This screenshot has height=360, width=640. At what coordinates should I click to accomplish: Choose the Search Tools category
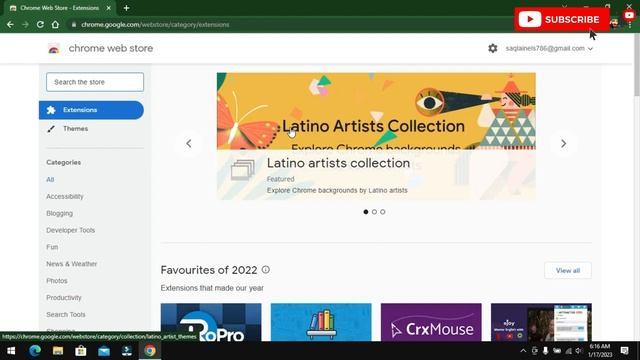pyautogui.click(x=66, y=315)
